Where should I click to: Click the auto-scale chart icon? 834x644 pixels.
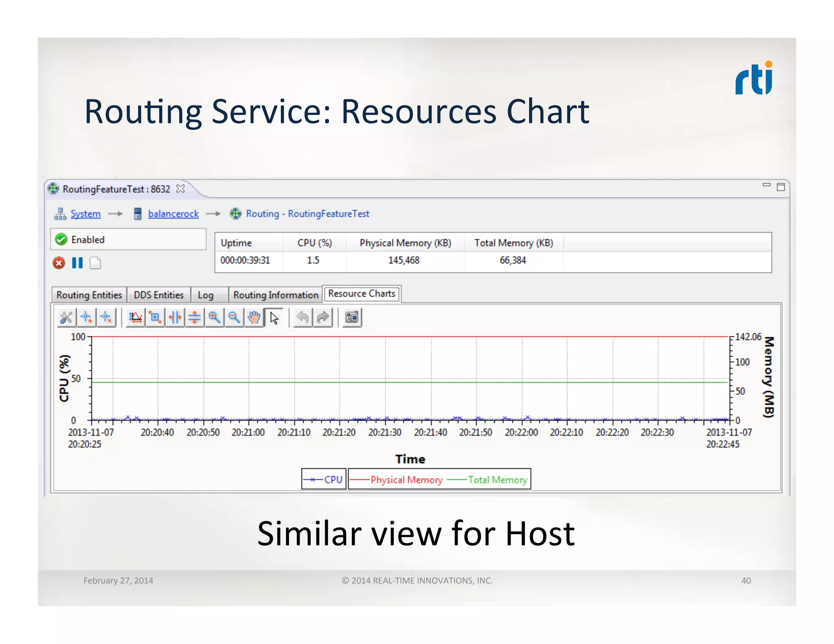coord(135,318)
